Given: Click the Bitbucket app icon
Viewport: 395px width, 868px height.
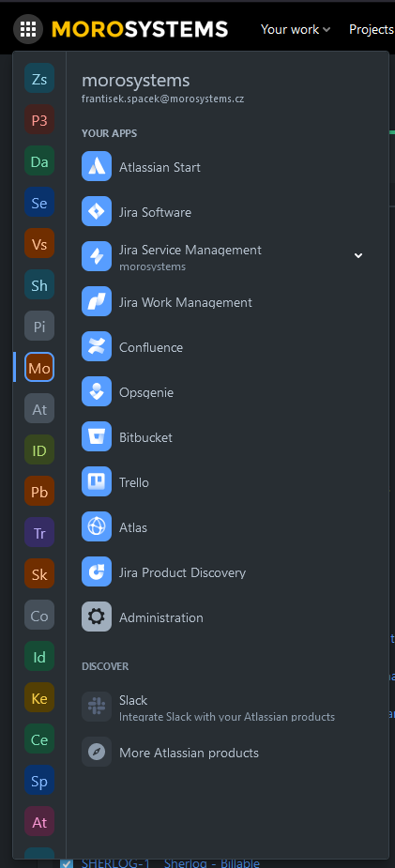Looking at the screenshot, I should click(97, 436).
